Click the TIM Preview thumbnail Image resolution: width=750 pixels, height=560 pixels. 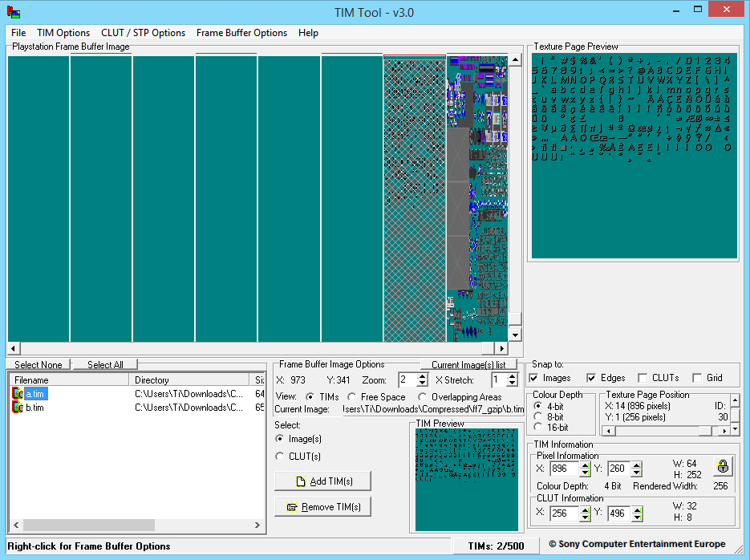point(466,480)
